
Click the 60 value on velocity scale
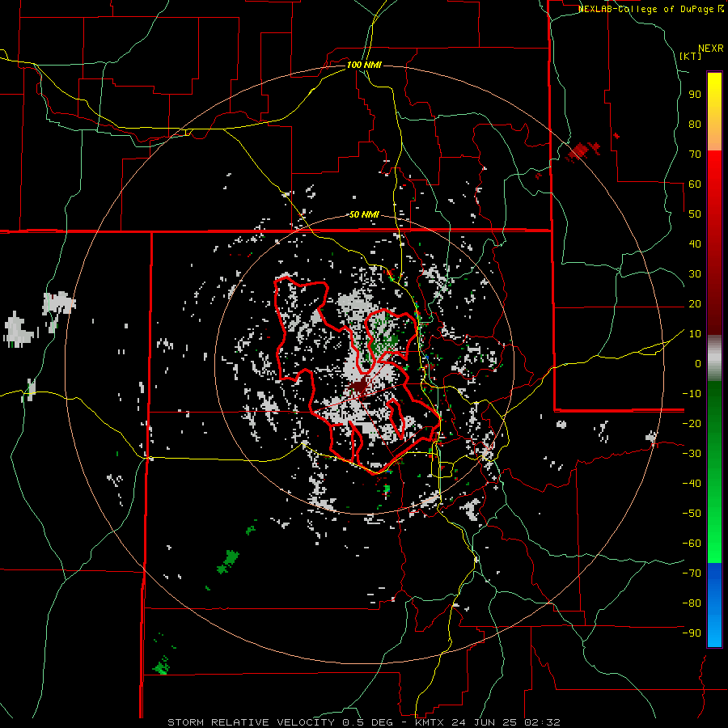(x=695, y=184)
